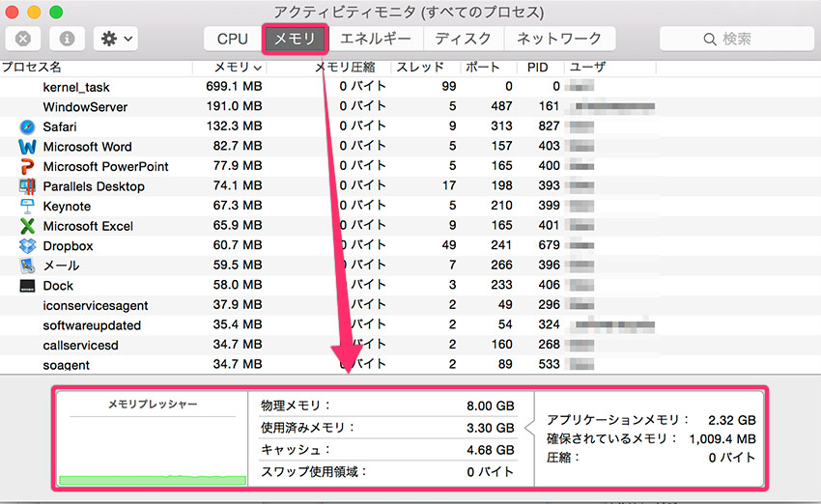Click the 使用済みメモリ 3.30 GB value
This screenshot has width=821, height=504.
[x=490, y=428]
